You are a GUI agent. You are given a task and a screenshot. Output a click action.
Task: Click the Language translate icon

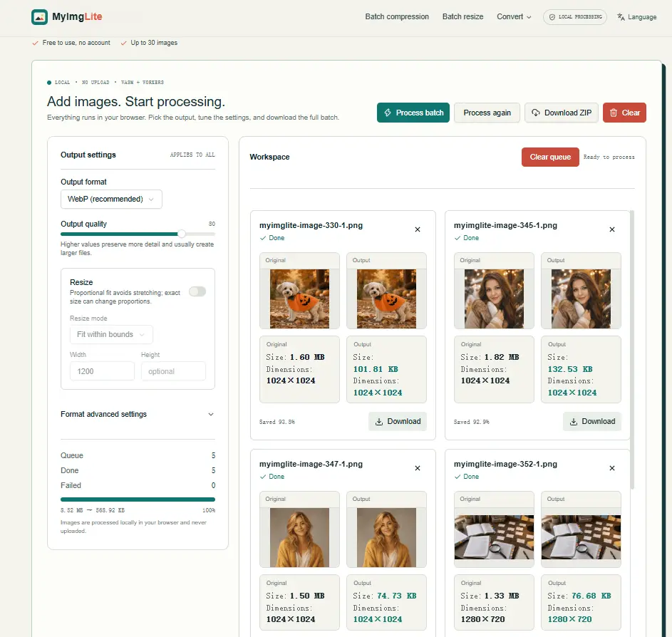621,16
